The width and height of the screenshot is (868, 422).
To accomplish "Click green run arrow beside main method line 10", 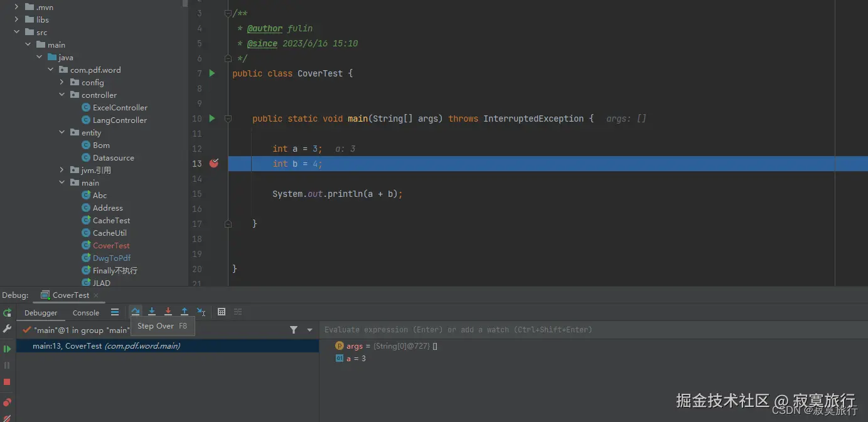I will coord(212,119).
